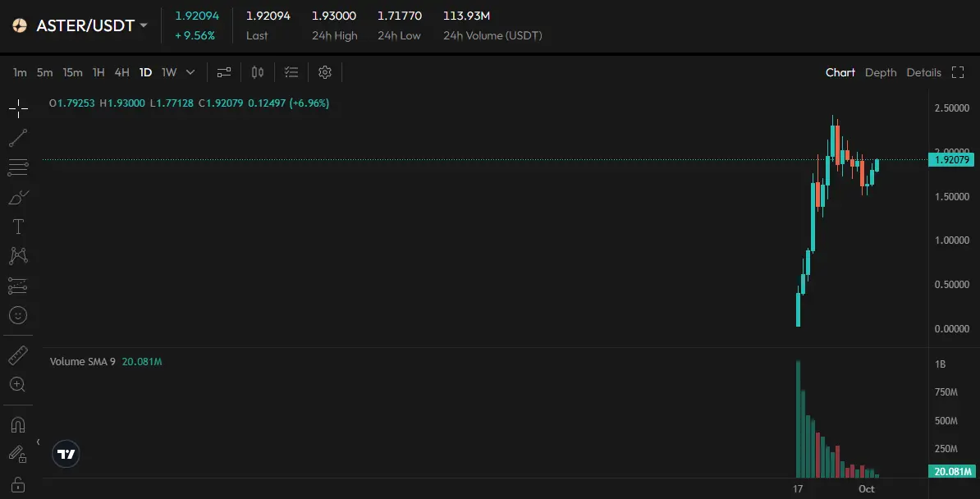The width and height of the screenshot is (980, 499).
Task: Select the text annotation tool
Action: (x=18, y=227)
